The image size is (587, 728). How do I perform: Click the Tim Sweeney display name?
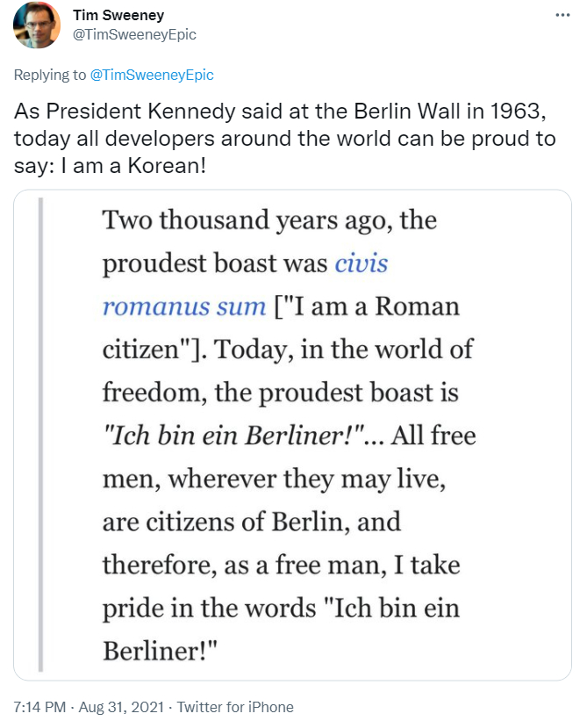(118, 16)
